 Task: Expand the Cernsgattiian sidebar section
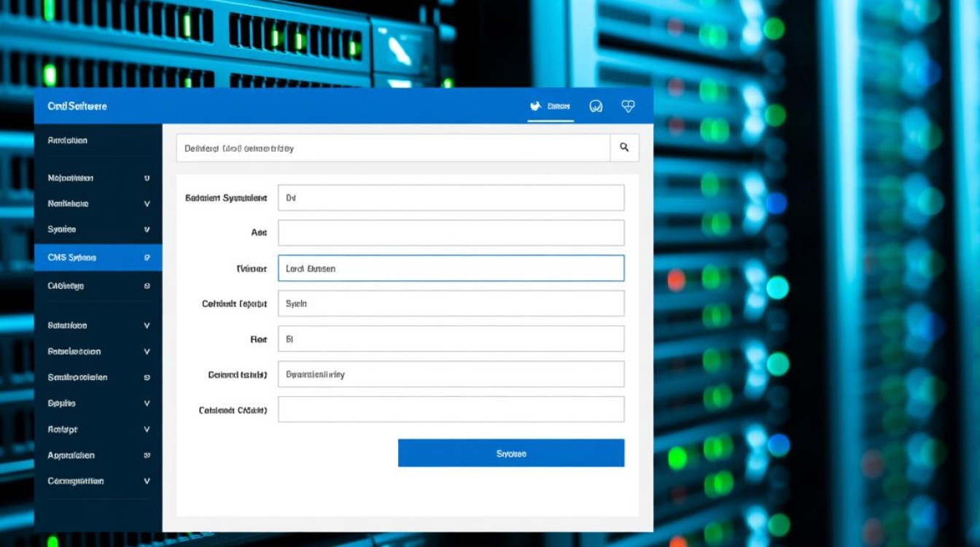(x=147, y=481)
